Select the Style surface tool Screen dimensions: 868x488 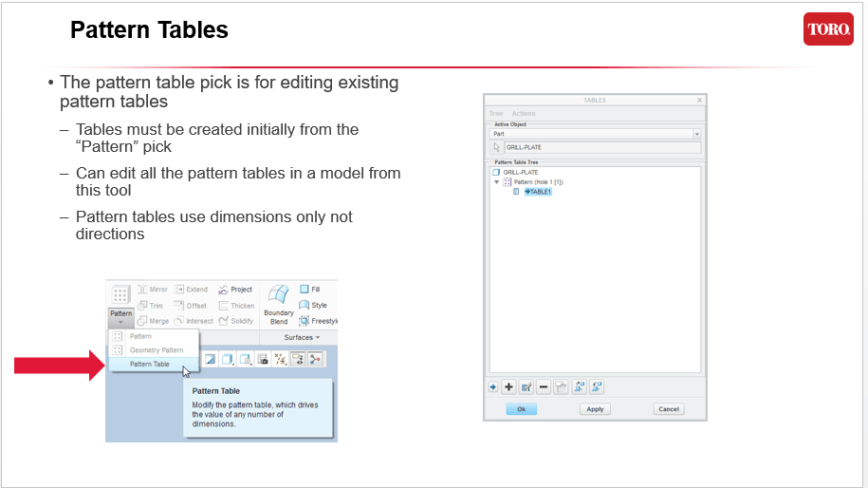click(313, 305)
